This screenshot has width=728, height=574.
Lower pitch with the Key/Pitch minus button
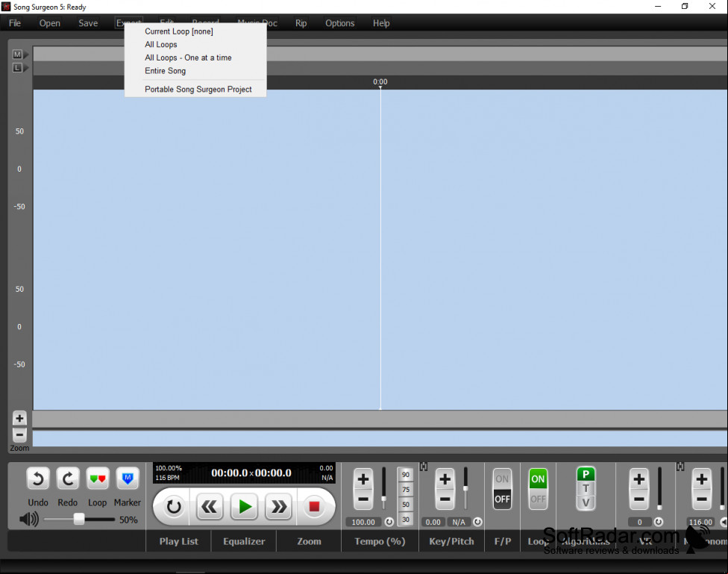[445, 499]
